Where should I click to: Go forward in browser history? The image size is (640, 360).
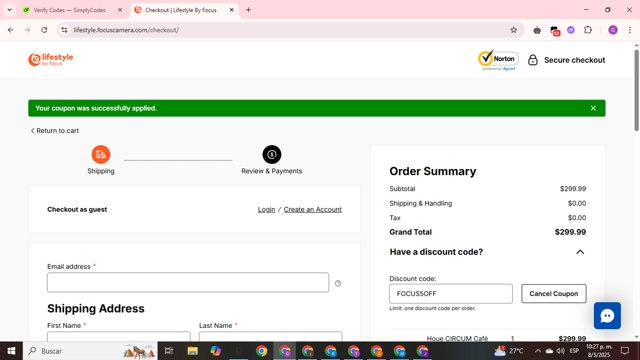pyautogui.click(x=27, y=30)
